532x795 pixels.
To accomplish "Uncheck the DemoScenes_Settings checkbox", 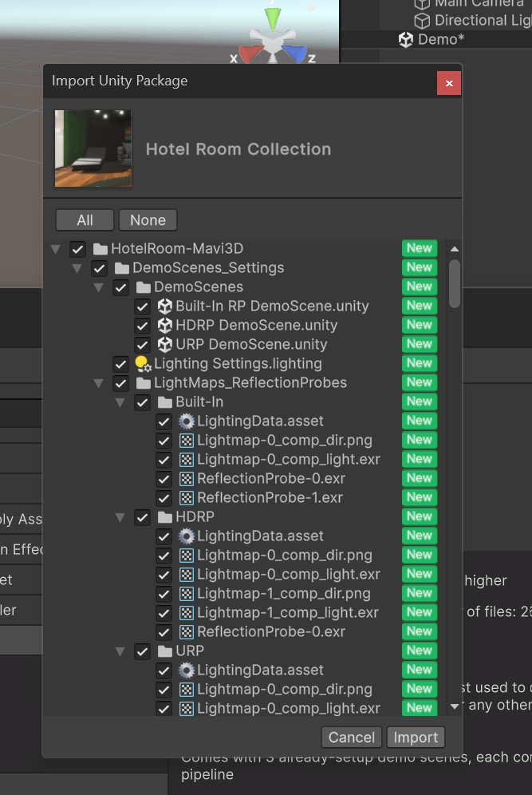I will tap(100, 268).
